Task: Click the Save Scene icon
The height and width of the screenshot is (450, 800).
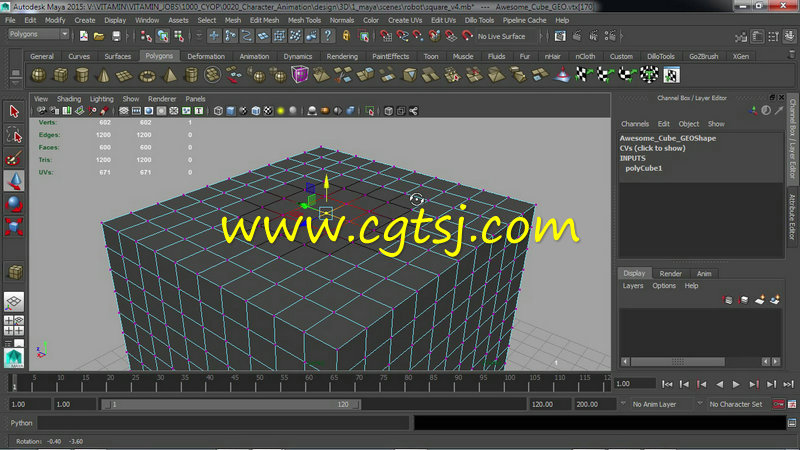Action: pyautogui.click(x=116, y=36)
